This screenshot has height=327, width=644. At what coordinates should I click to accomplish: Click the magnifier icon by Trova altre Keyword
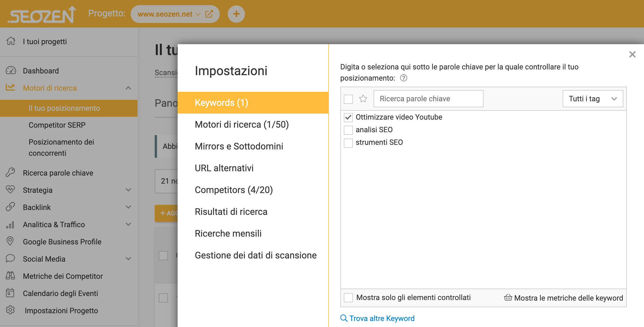click(x=344, y=318)
